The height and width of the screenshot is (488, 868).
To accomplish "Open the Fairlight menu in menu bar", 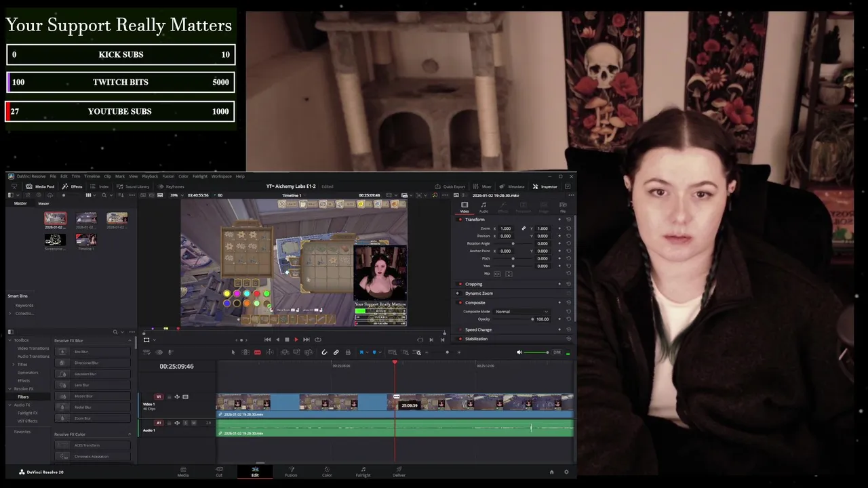I will pos(200,176).
